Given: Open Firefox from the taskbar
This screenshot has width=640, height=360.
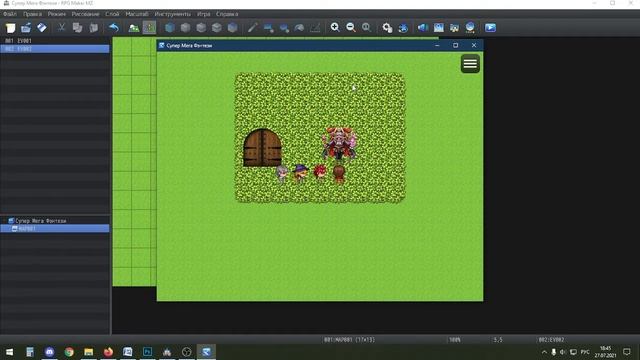Looking at the screenshot, I should pos(108,352).
